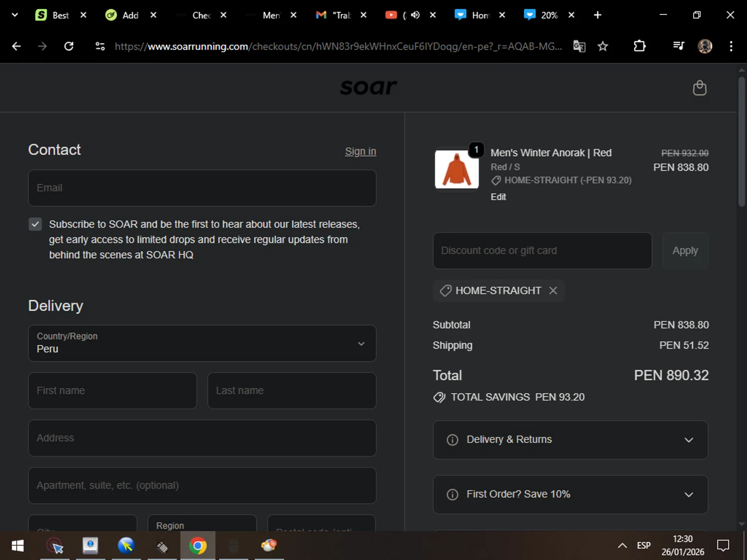Expand Delivery & Returns section
The height and width of the screenshot is (560, 747).
pyautogui.click(x=571, y=440)
